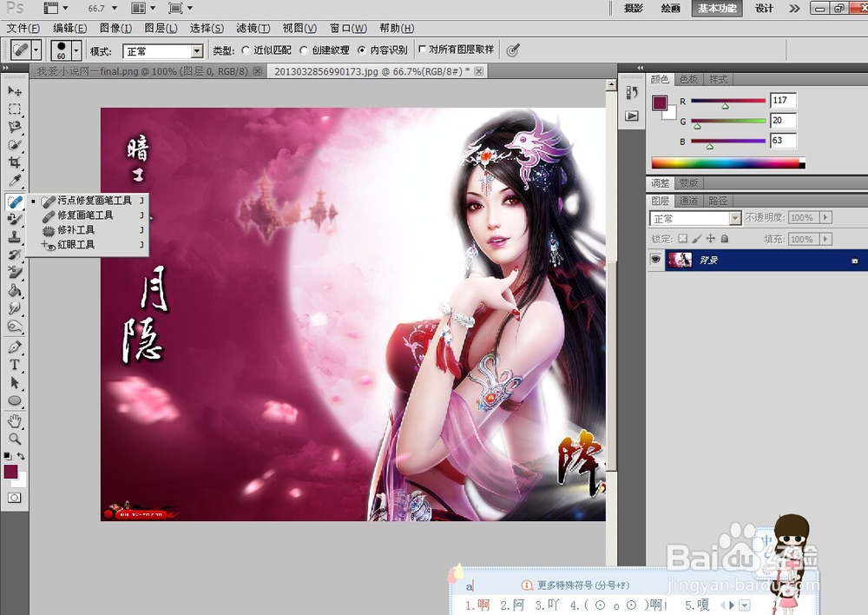868x615 pixels.
Task: Open the 文件(F) menu
Action: point(23,29)
